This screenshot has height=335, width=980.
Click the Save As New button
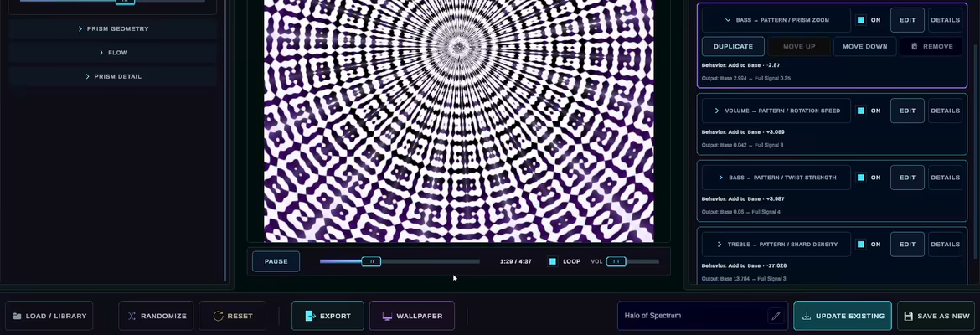[x=937, y=317]
